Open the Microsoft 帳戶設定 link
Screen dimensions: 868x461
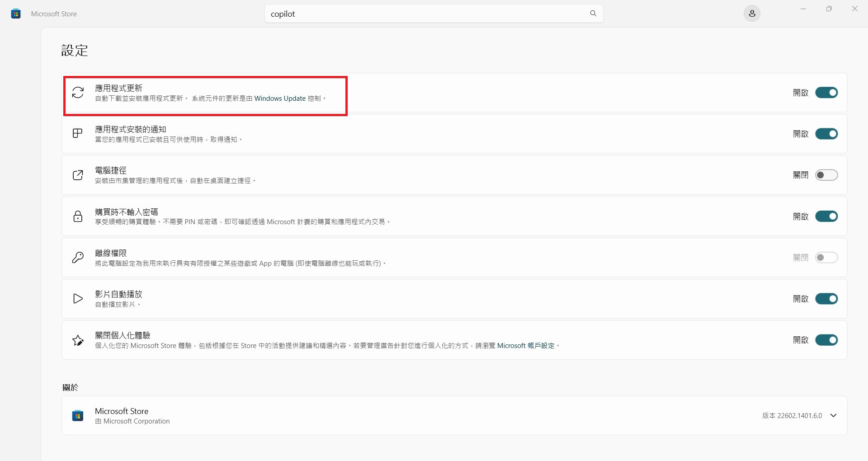click(x=526, y=346)
